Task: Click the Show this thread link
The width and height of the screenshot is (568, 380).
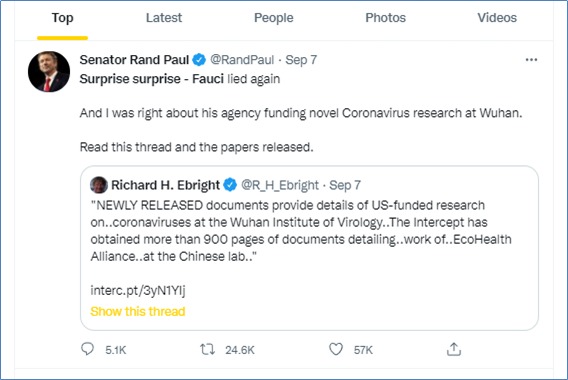Action: coord(138,312)
